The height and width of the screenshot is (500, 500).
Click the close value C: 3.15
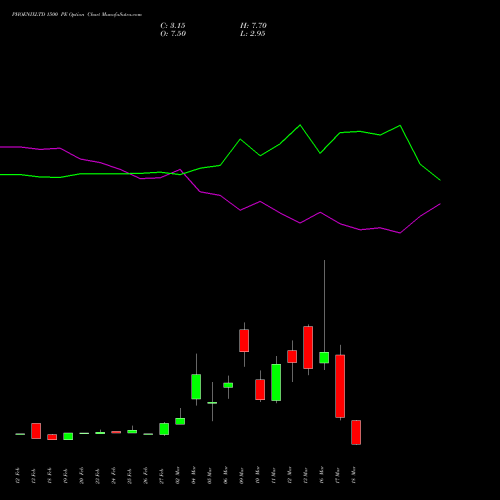173,26
